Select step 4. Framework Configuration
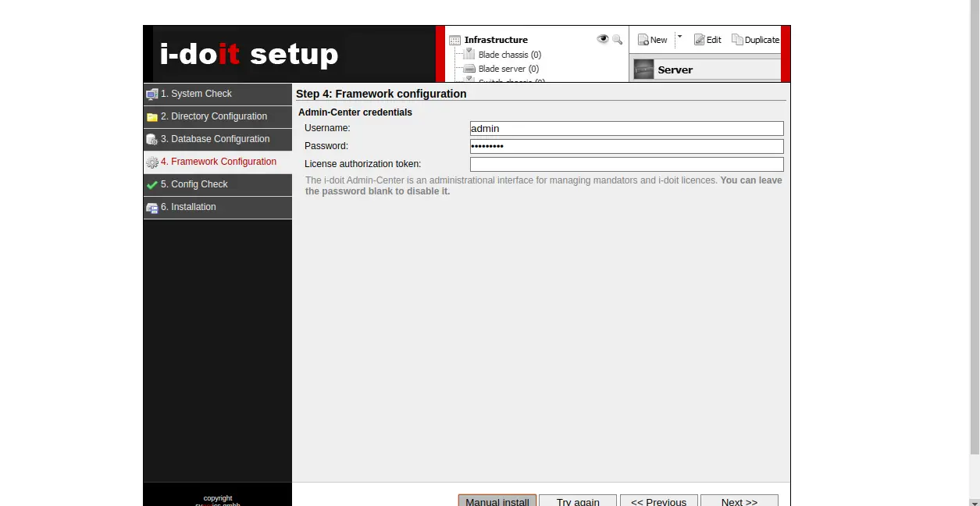This screenshot has height=506, width=980. 217,162
